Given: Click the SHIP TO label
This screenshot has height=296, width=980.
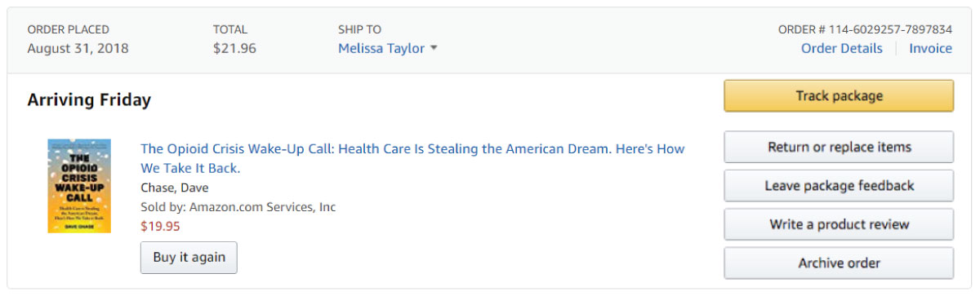Looking at the screenshot, I should 359,29.
